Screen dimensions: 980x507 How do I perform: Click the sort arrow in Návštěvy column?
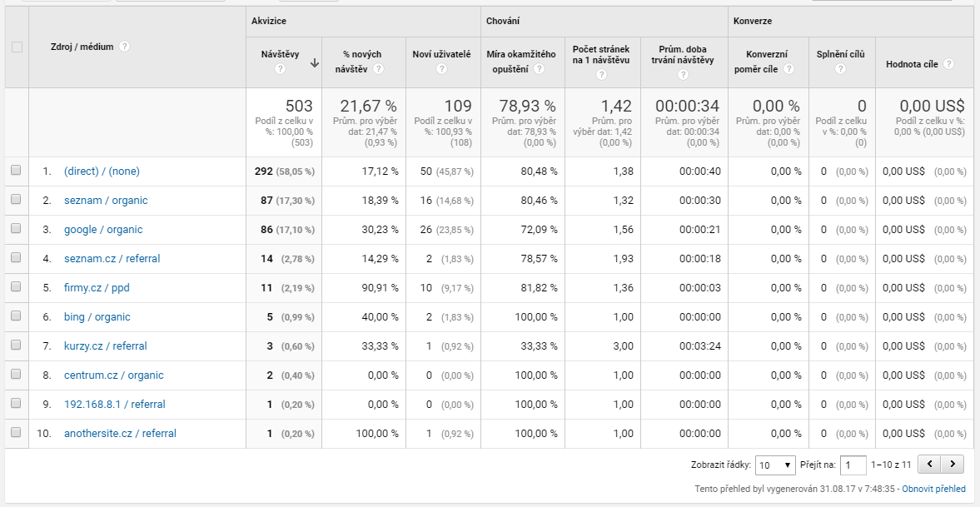tap(314, 62)
